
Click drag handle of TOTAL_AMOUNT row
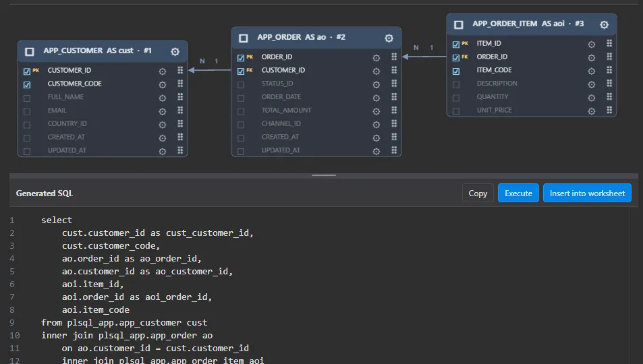(394, 111)
